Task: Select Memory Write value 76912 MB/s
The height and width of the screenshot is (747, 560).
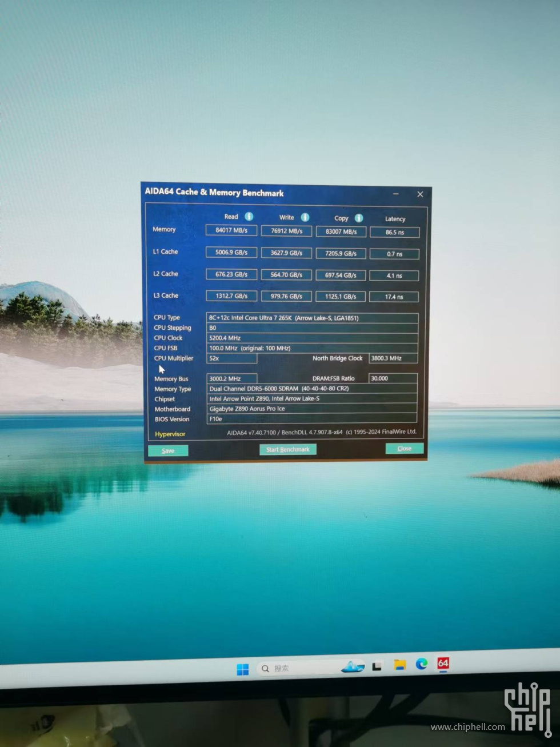Action: click(x=286, y=231)
